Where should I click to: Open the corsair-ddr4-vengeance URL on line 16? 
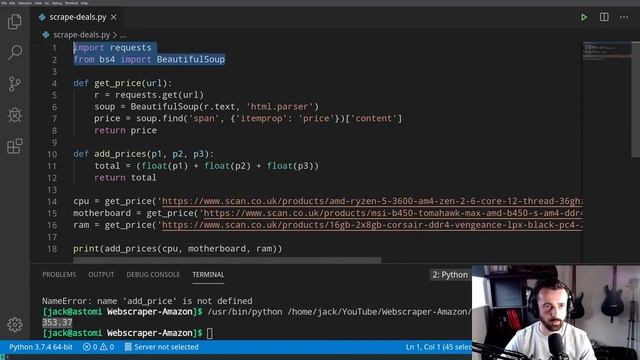click(372, 225)
